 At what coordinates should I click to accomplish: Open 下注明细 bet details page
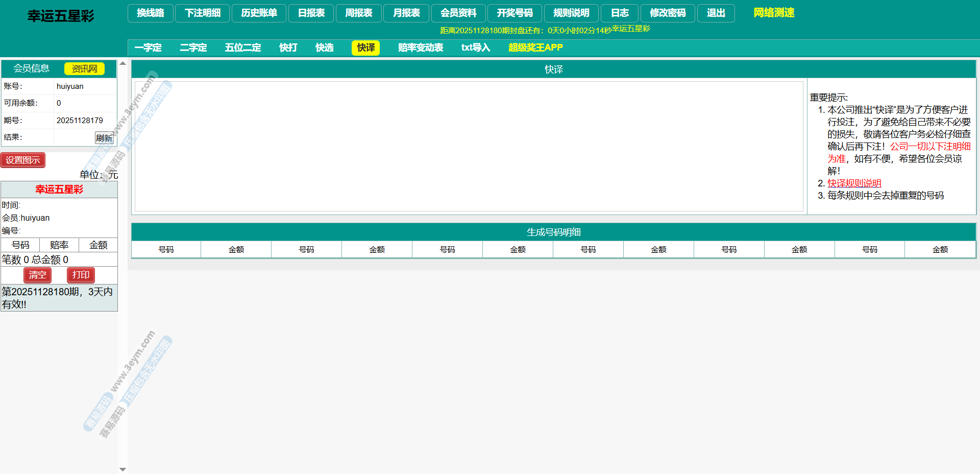[x=203, y=13]
